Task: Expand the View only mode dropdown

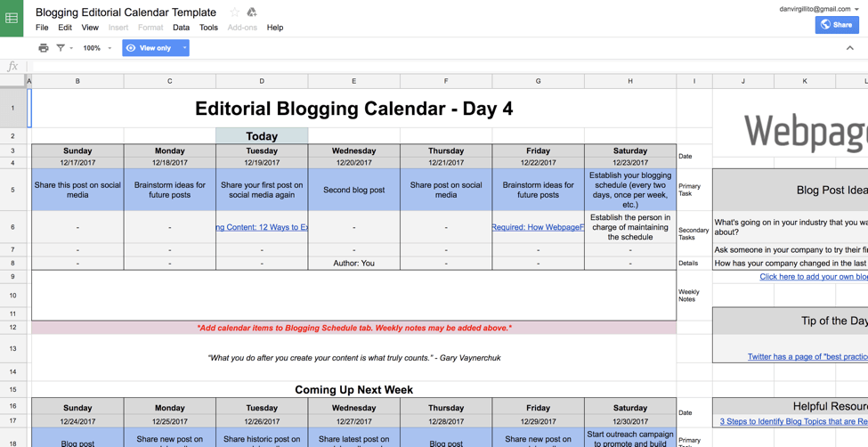Action: pyautogui.click(x=184, y=48)
